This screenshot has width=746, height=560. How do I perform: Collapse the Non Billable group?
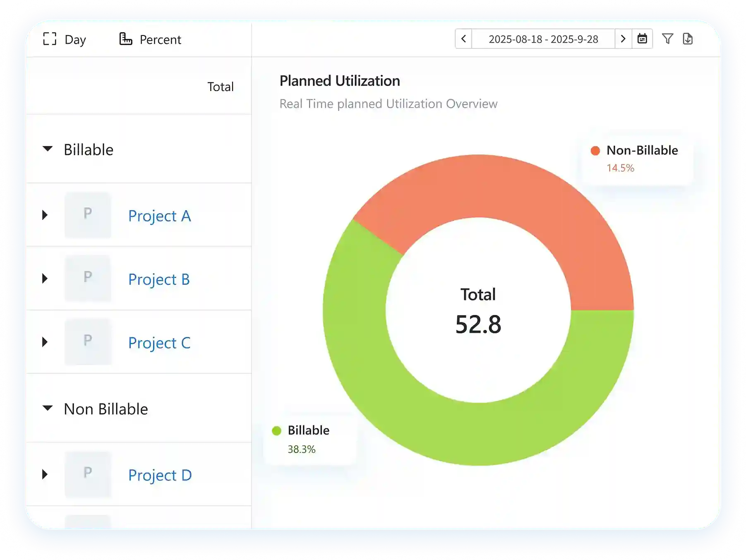click(x=48, y=408)
